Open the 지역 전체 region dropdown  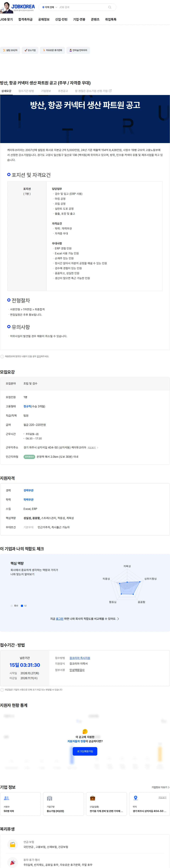(50, 7)
